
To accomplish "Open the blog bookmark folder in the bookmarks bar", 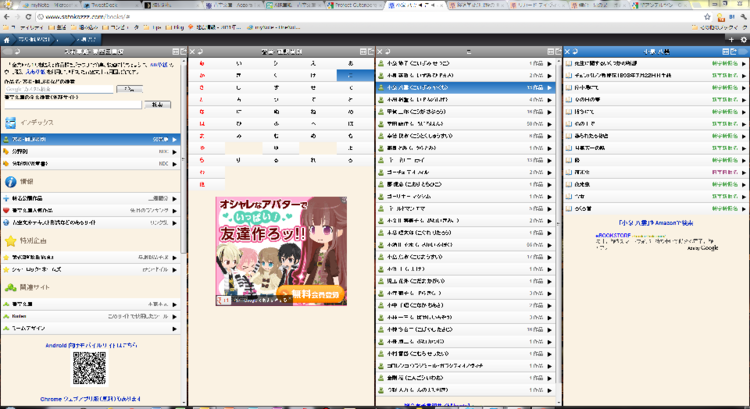I will click(175, 28).
